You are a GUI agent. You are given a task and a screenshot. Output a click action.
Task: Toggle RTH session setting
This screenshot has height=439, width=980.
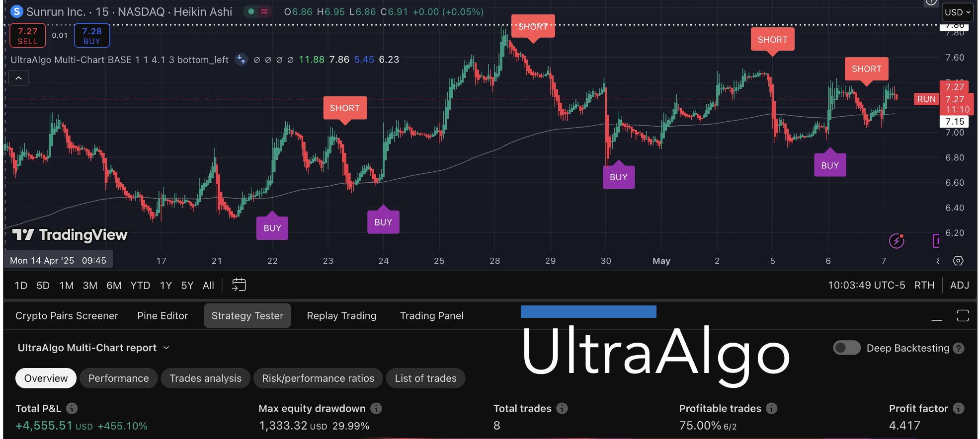click(924, 285)
